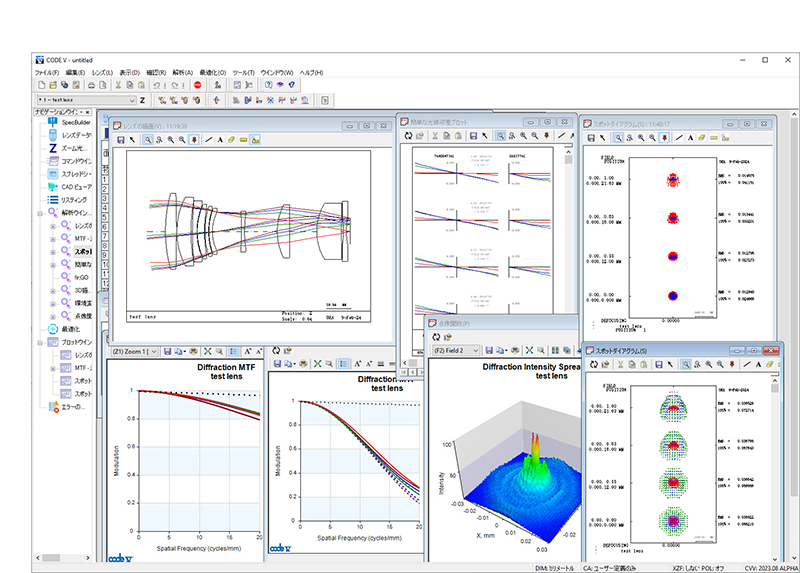This screenshot has width=800, height=573.
Task: Click the blue asterisk icon in second toolbar
Action: coord(270,100)
